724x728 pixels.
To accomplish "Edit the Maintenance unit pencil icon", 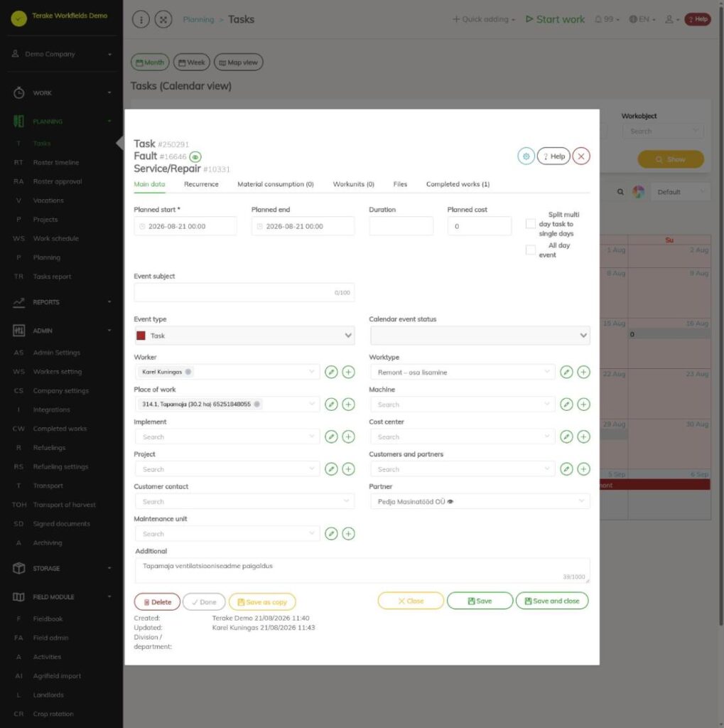I will tap(331, 534).
